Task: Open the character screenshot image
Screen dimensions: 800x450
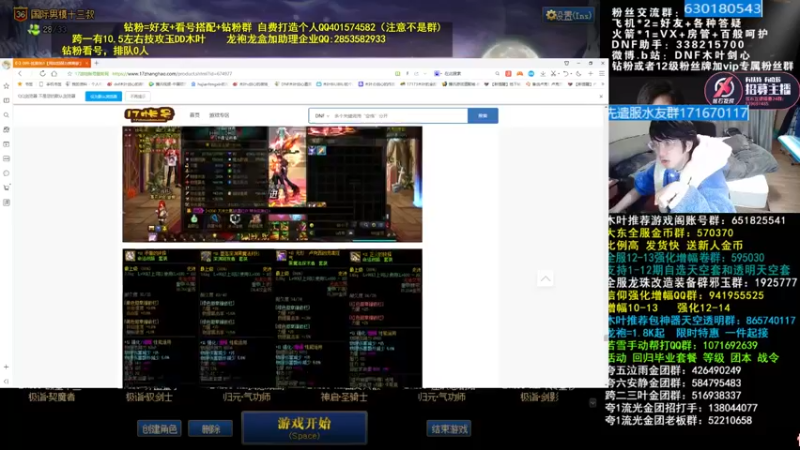Action: (x=272, y=184)
